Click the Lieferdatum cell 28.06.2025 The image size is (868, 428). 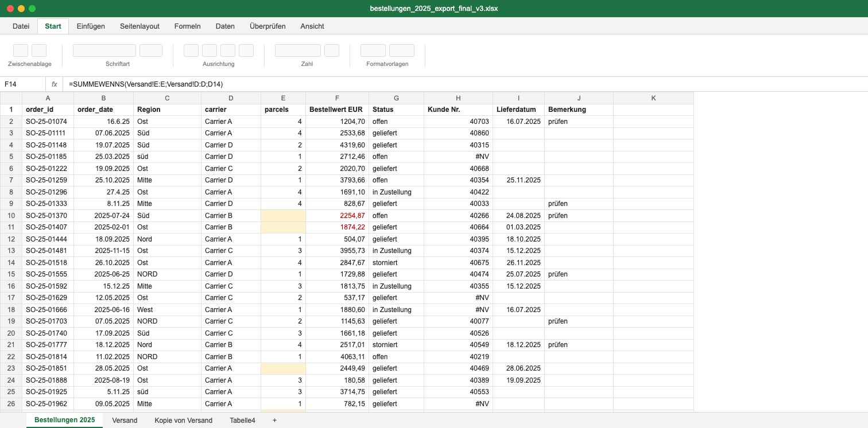click(518, 368)
